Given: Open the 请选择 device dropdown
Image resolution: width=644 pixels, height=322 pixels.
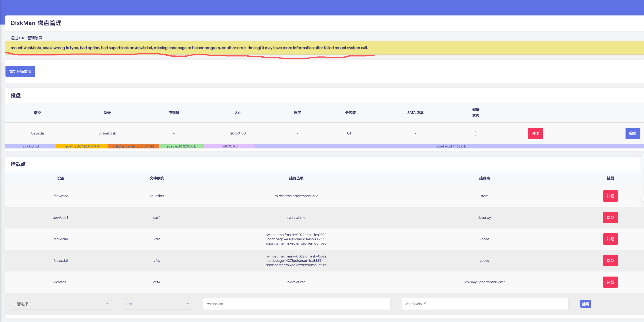Looking at the screenshot, I should (x=61, y=304).
